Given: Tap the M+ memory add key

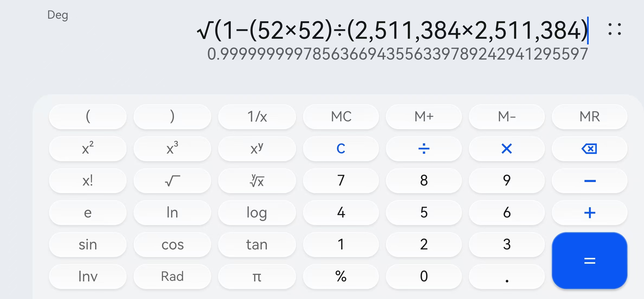Looking at the screenshot, I should pos(424,117).
